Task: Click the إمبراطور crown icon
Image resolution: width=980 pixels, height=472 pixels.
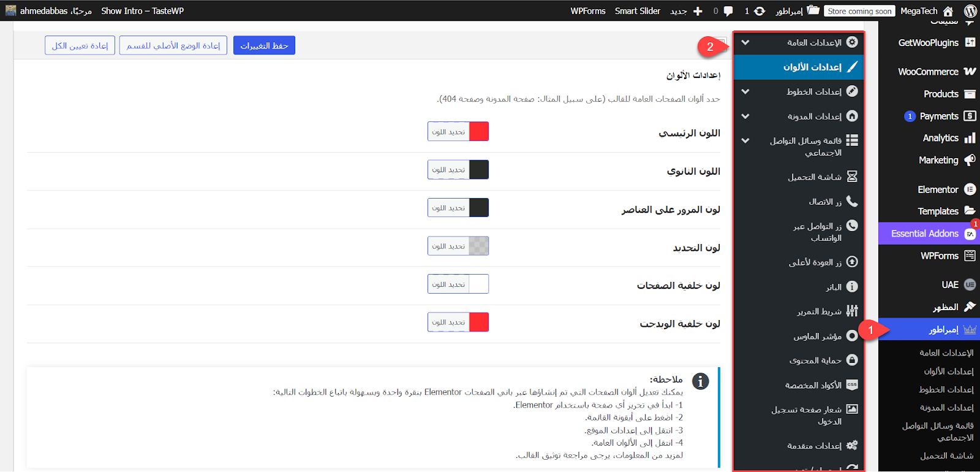Action: click(x=970, y=330)
